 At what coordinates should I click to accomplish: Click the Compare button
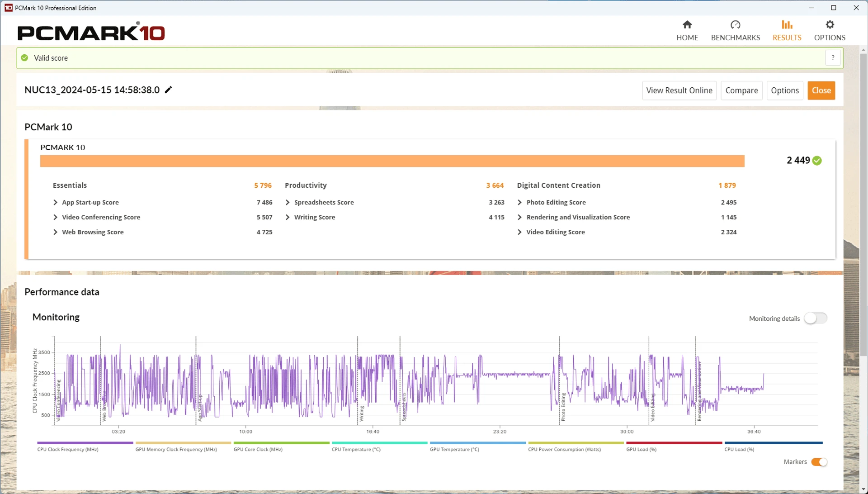tap(741, 90)
